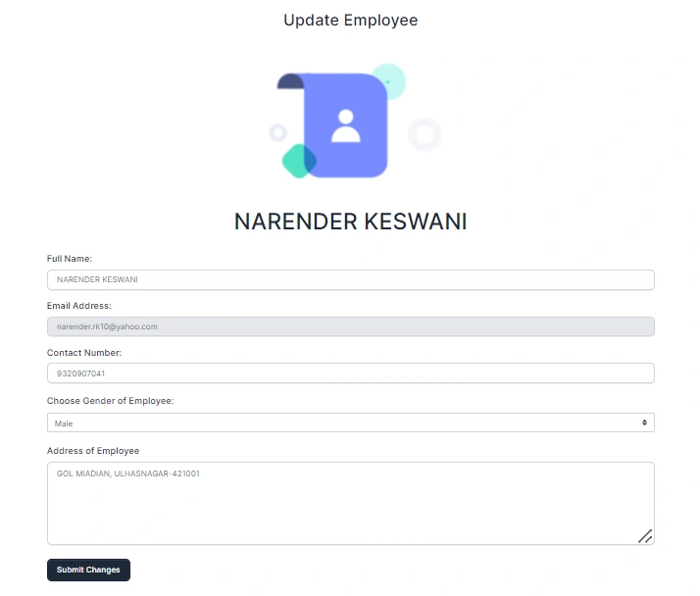The height and width of the screenshot is (596, 700).
Task: Click the disabled Email Address field
Action: 350,326
